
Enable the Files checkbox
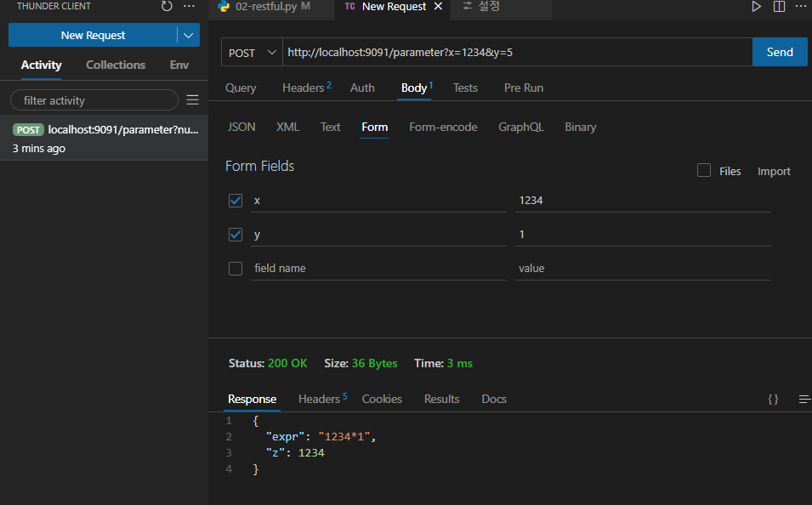tap(704, 170)
